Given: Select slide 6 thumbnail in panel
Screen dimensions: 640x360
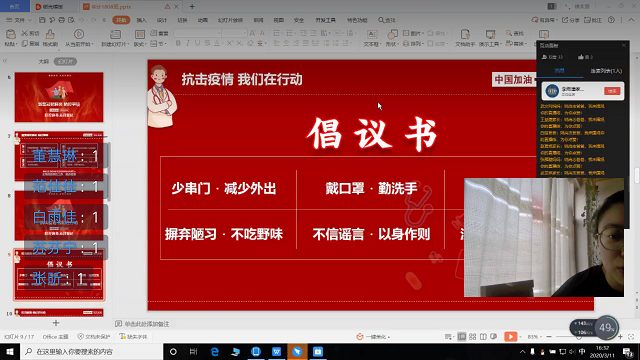Looking at the screenshot, I should pyautogui.click(x=59, y=97).
